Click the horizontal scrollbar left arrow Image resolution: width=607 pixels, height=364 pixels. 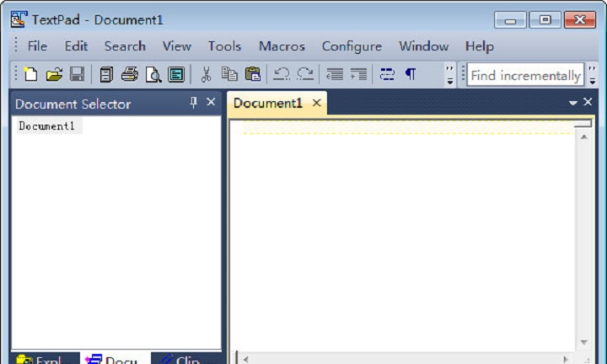click(x=246, y=359)
